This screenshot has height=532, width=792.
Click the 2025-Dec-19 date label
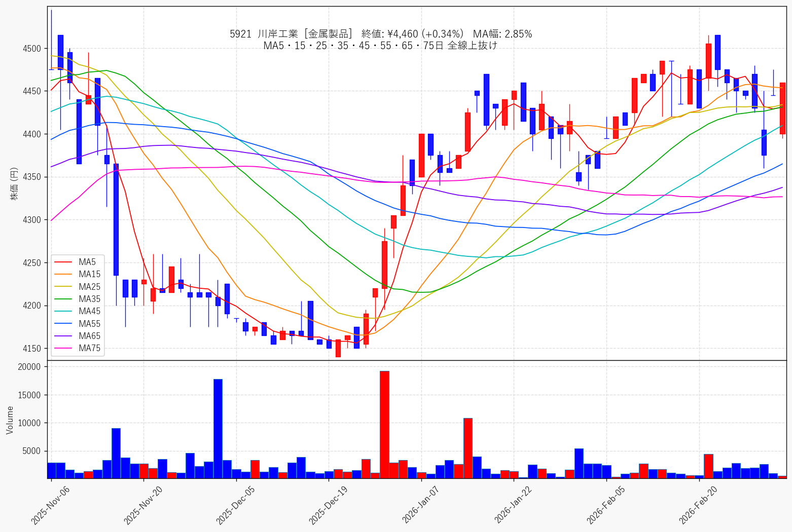pyautogui.click(x=328, y=505)
